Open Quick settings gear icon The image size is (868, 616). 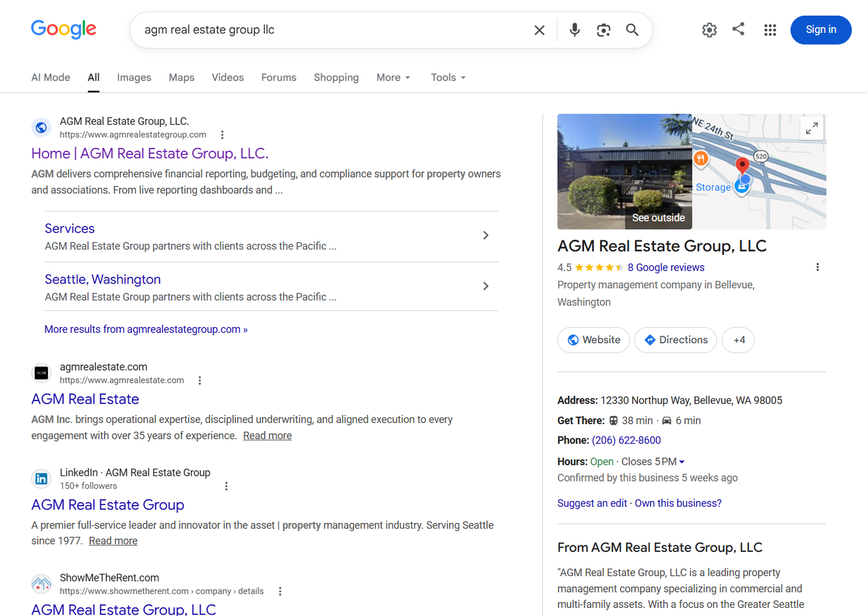pos(709,30)
